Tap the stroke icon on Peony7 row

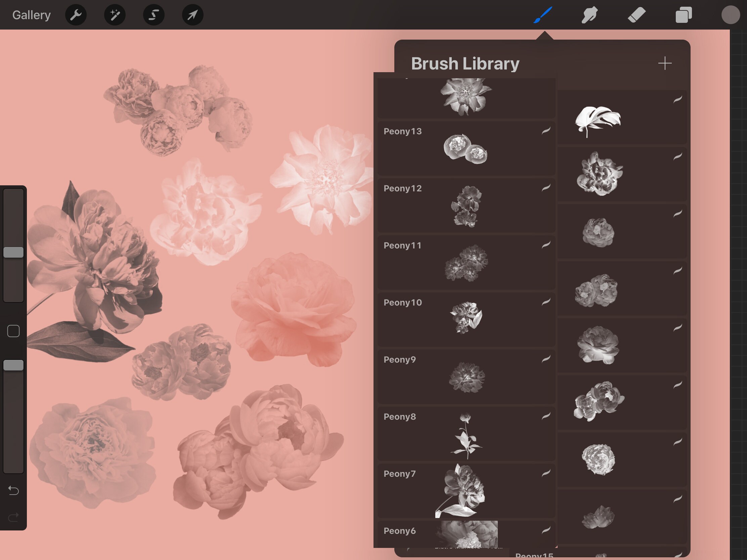pyautogui.click(x=546, y=473)
